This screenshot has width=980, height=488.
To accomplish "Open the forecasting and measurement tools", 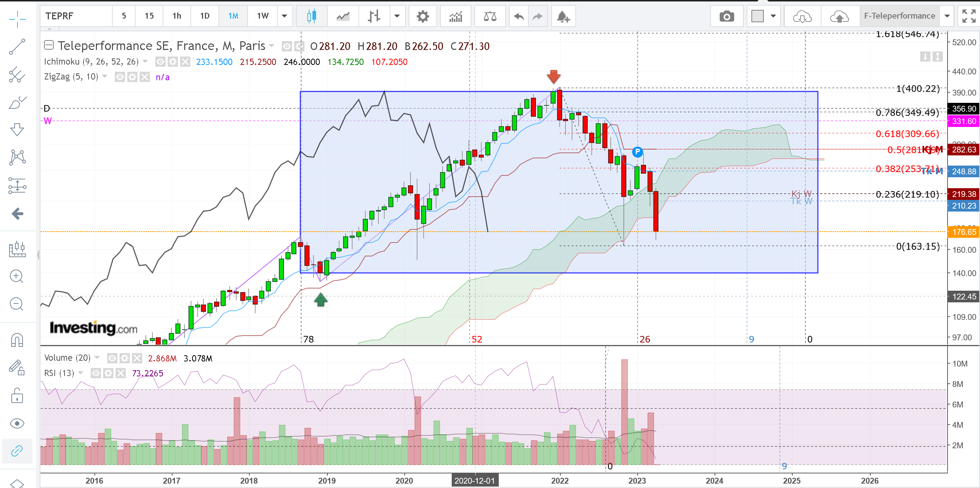I will tap(17, 185).
